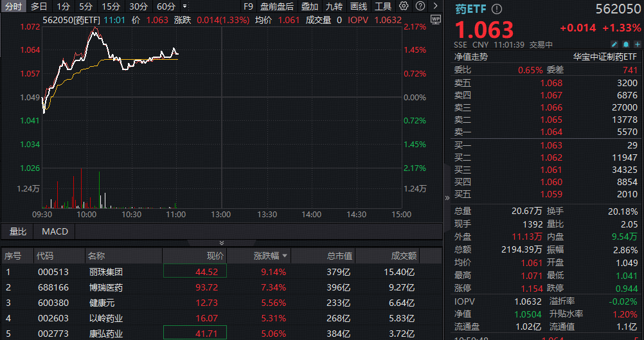Toggle 盘前盘后 pre/after-market display
Viewport: 644px width, 340px height.
[x=277, y=6]
